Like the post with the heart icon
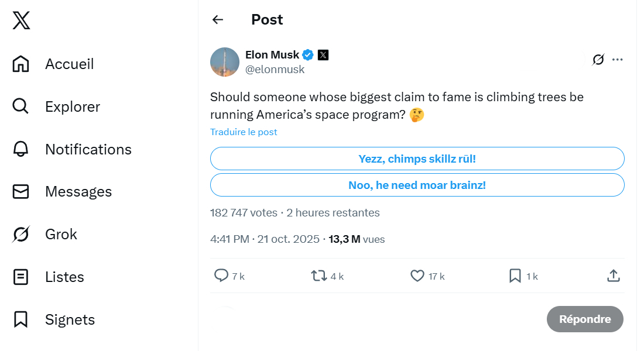644x351 pixels. (x=417, y=276)
